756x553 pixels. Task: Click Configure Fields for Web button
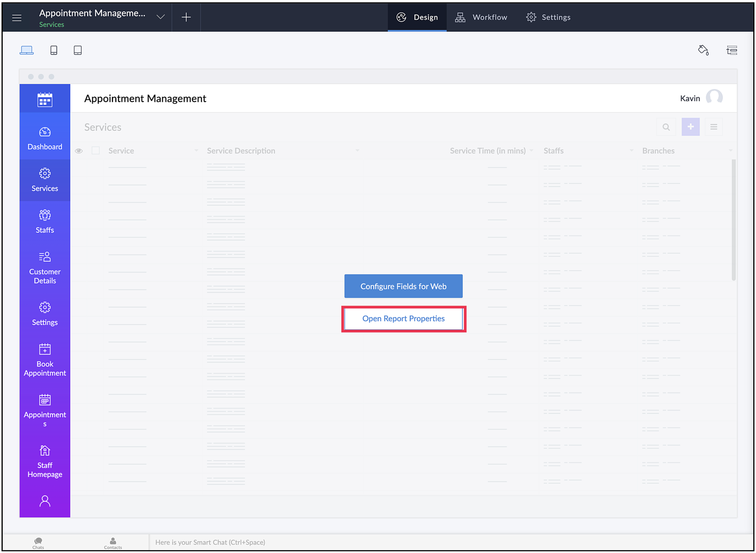tap(403, 286)
